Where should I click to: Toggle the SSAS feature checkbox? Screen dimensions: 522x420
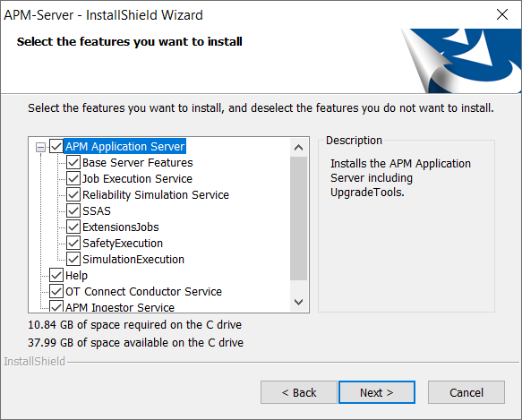click(73, 210)
